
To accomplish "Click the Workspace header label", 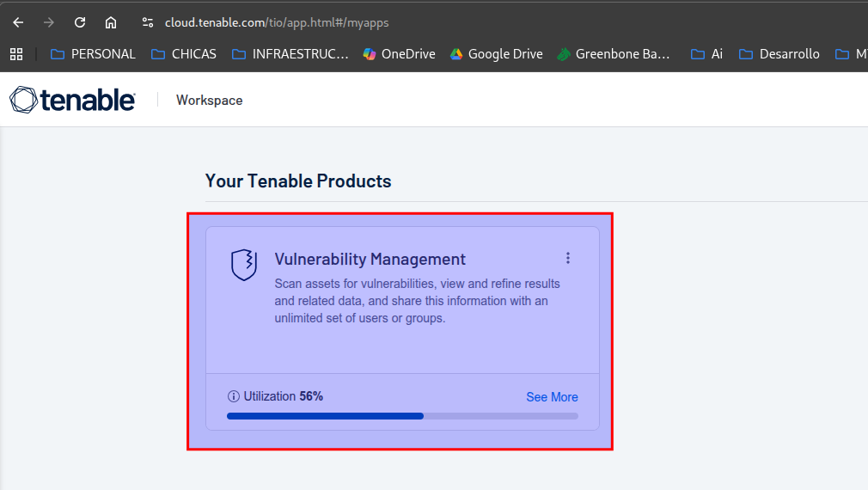I will [x=209, y=101].
